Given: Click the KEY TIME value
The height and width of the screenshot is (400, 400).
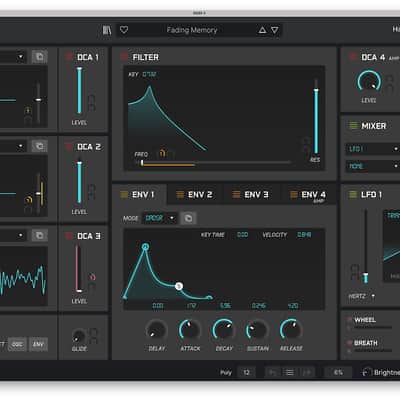Looking at the screenshot, I should (242, 235).
